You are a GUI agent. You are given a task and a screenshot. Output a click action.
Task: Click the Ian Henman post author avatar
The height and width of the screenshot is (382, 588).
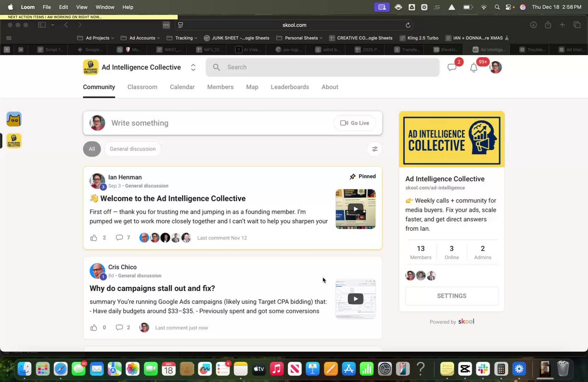[x=97, y=181]
